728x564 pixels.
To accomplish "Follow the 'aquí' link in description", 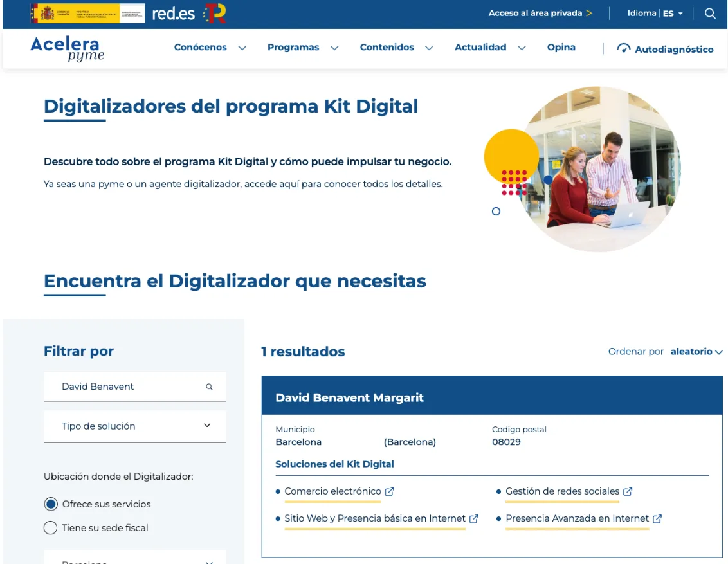I will click(289, 184).
